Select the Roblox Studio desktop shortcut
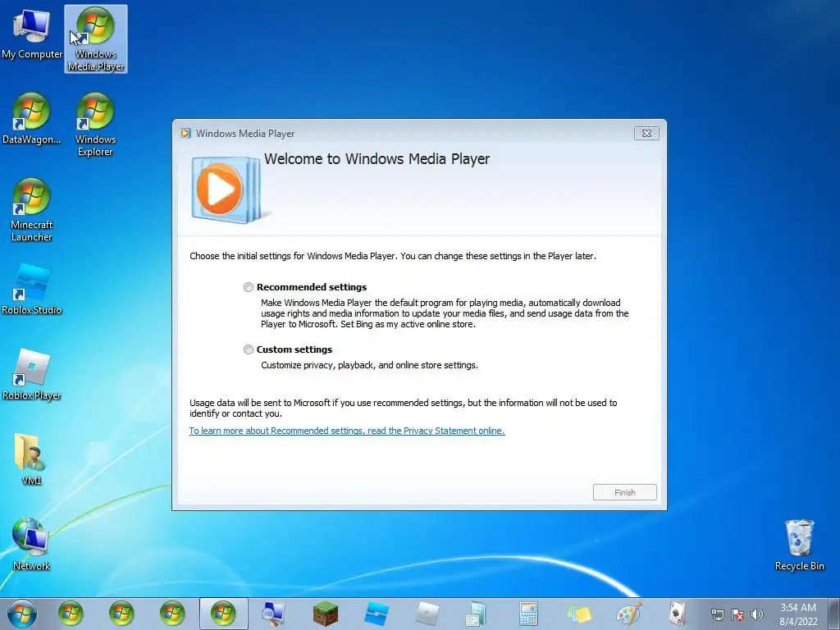Image resolution: width=840 pixels, height=630 pixels. tap(32, 290)
